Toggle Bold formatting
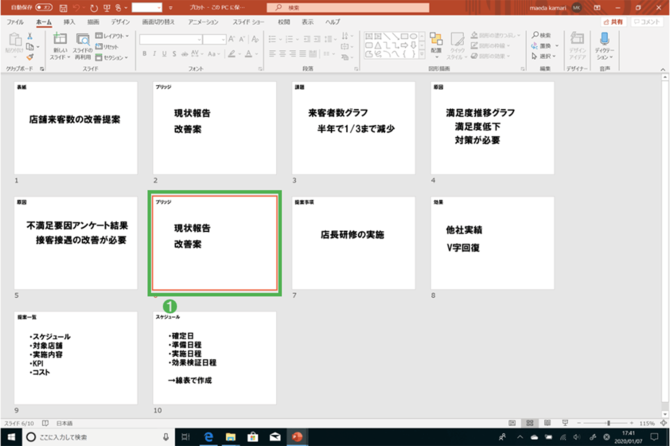Screen dimensions: 670x446 tap(144, 54)
